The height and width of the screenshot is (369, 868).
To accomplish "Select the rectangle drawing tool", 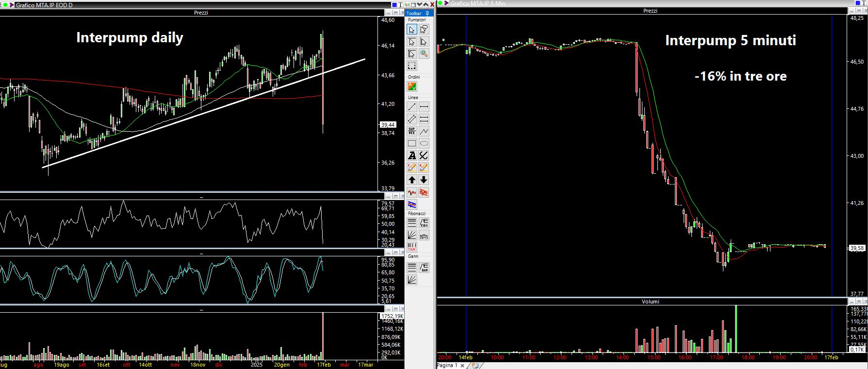I will coord(412,143).
